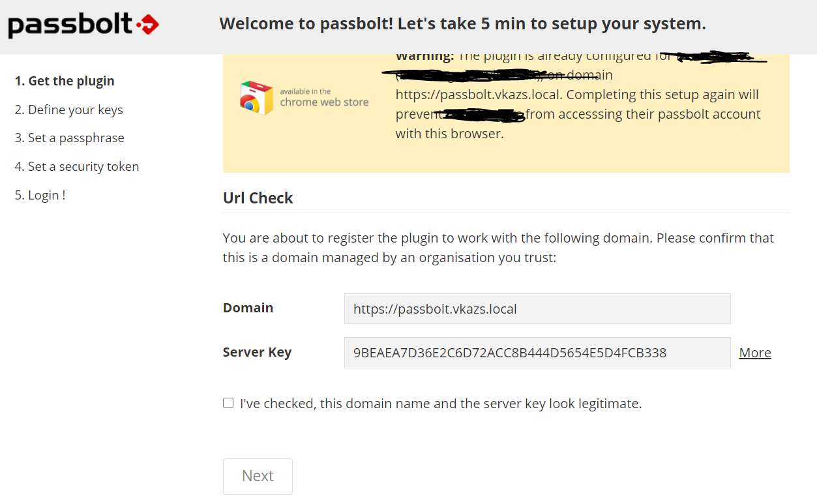The image size is (817, 504).
Task: Click the passbolt logo
Action: click(x=83, y=25)
